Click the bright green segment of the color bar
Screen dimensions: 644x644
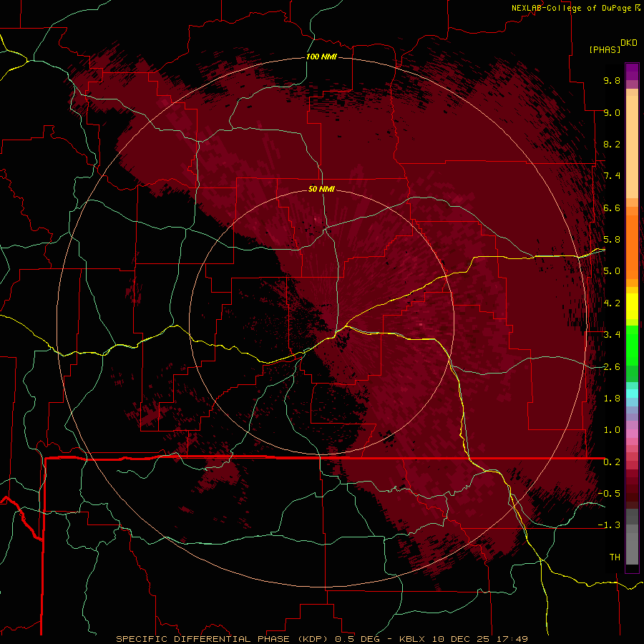pyautogui.click(x=632, y=345)
